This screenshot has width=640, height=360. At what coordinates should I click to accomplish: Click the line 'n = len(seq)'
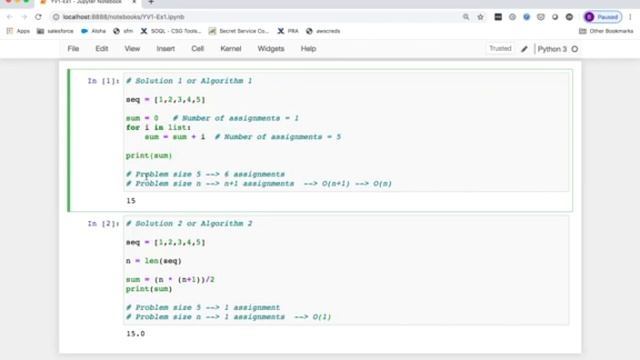coord(153,261)
